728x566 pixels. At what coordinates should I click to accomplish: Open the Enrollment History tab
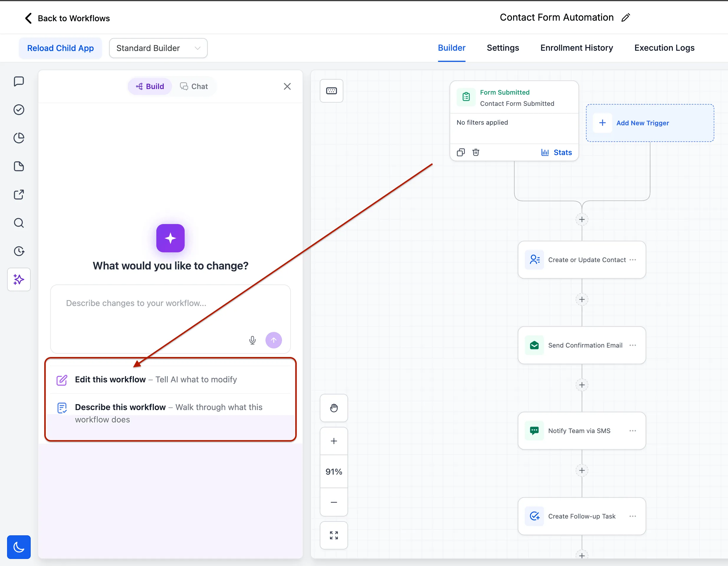click(576, 48)
